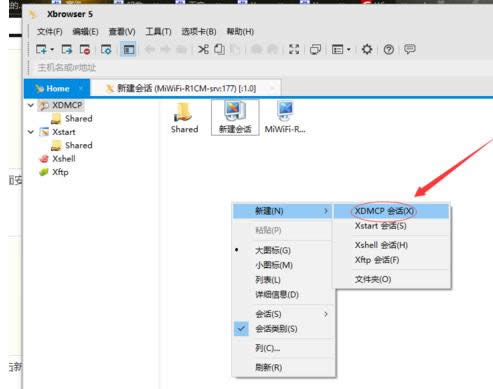Click the Xftp green icon in tree
Viewport: 493px width, 389px height.
(44, 172)
